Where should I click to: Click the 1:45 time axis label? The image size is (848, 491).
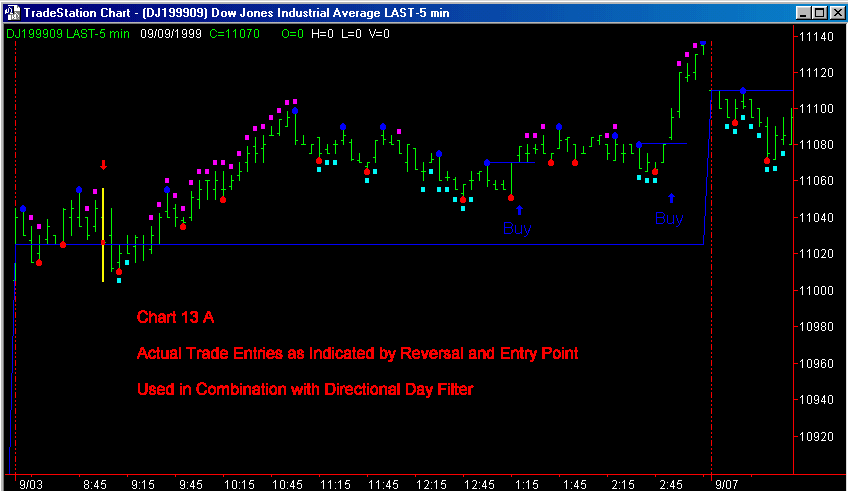click(575, 485)
